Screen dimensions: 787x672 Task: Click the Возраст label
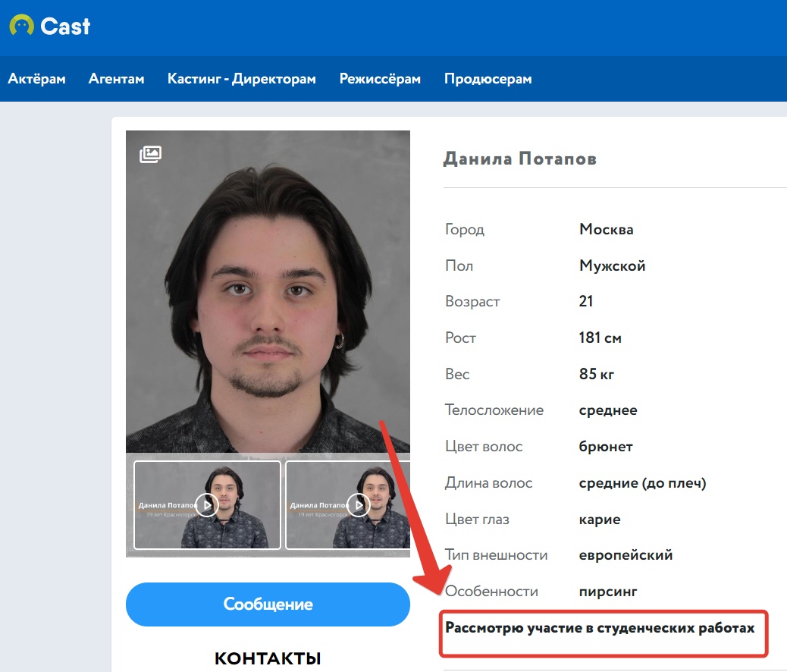(472, 302)
